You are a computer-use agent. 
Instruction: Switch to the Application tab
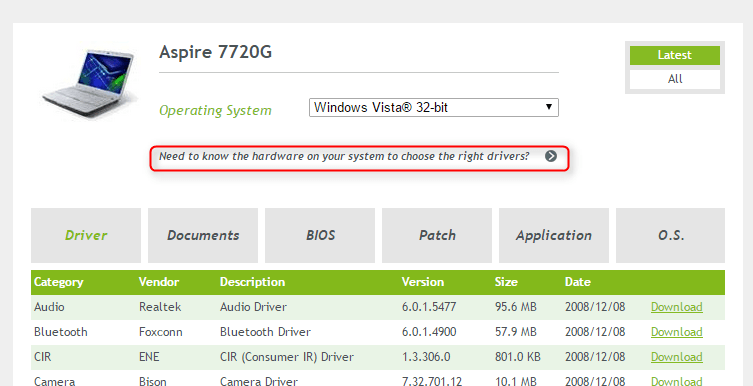click(x=554, y=235)
